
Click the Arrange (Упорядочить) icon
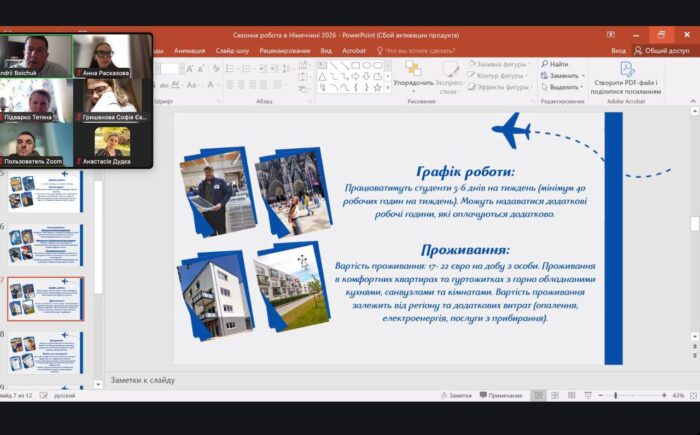pyautogui.click(x=413, y=66)
